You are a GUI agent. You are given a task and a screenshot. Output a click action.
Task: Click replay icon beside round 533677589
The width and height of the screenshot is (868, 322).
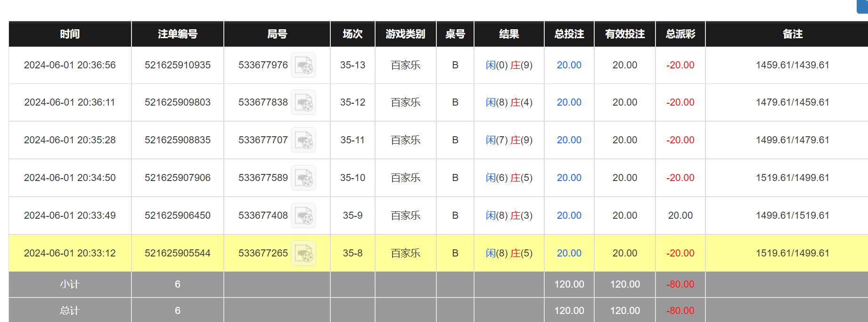coord(303,178)
